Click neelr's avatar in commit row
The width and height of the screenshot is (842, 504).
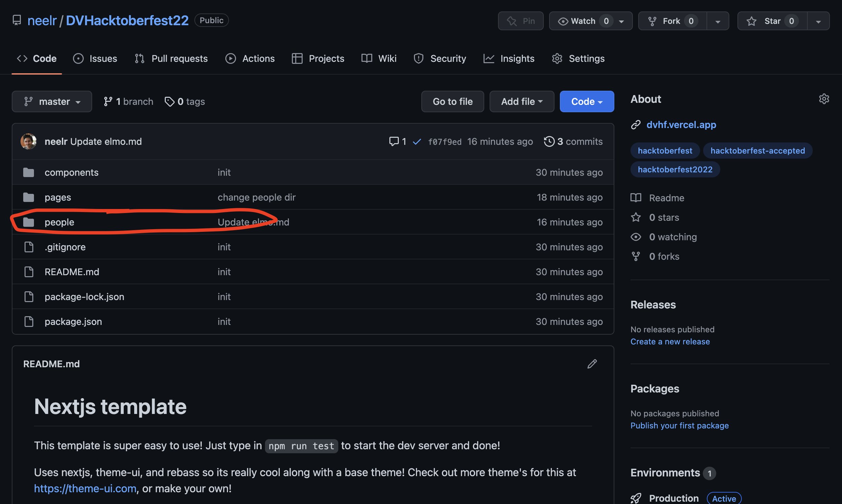(x=29, y=141)
